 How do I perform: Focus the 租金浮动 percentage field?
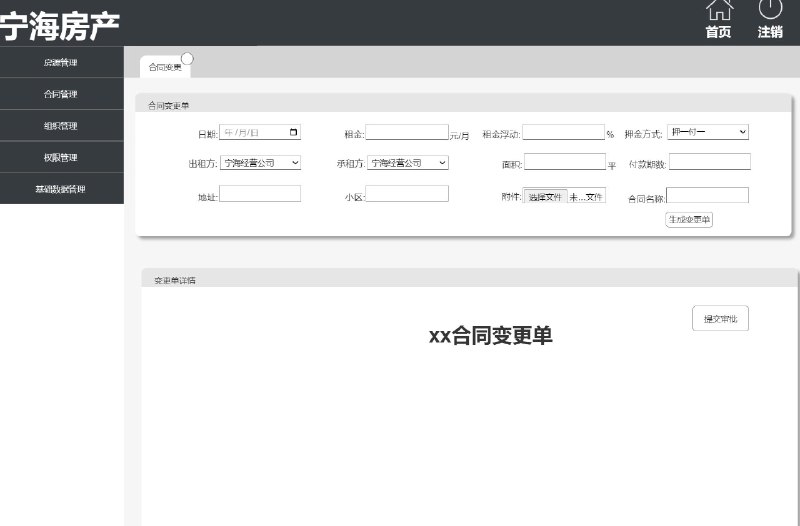coord(563,132)
